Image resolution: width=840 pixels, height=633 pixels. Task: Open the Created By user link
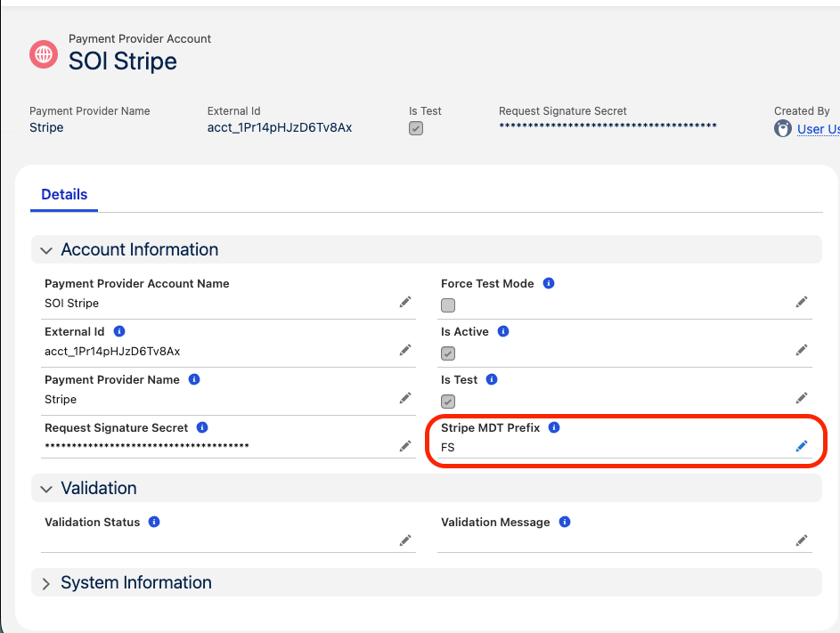[x=818, y=129]
